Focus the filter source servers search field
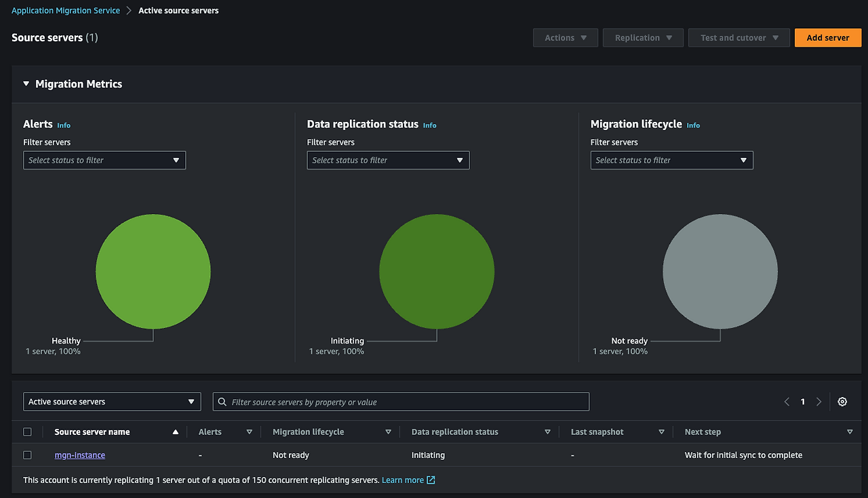Screen dimensions: 868x498 [x=401, y=402]
